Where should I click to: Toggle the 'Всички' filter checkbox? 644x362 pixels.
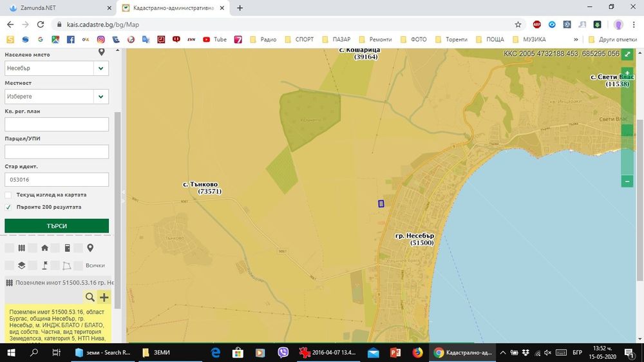78,265
